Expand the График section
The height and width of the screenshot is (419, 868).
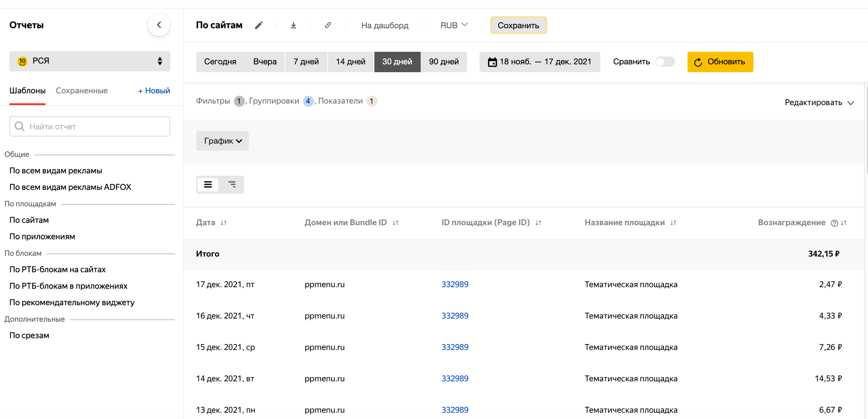click(222, 141)
